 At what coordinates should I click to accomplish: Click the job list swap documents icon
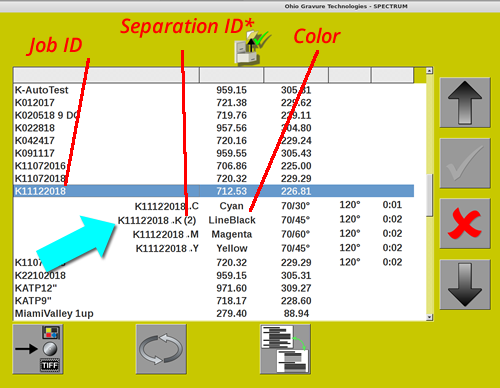click(x=285, y=349)
